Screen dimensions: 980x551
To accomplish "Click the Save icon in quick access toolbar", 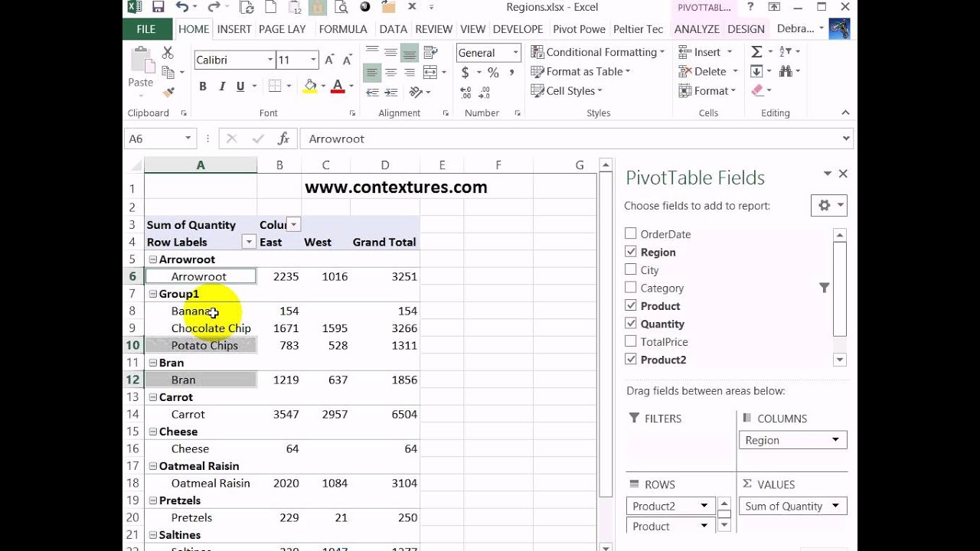I will (158, 8).
